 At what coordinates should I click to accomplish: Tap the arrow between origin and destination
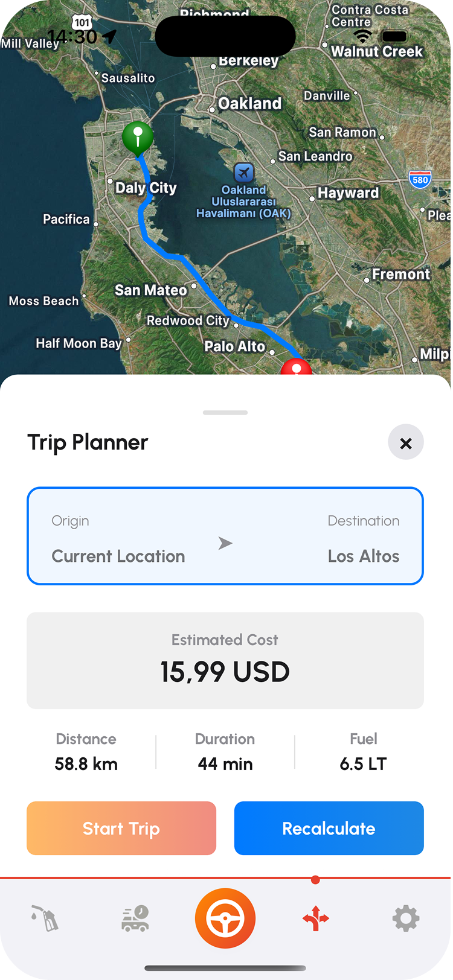coord(225,543)
